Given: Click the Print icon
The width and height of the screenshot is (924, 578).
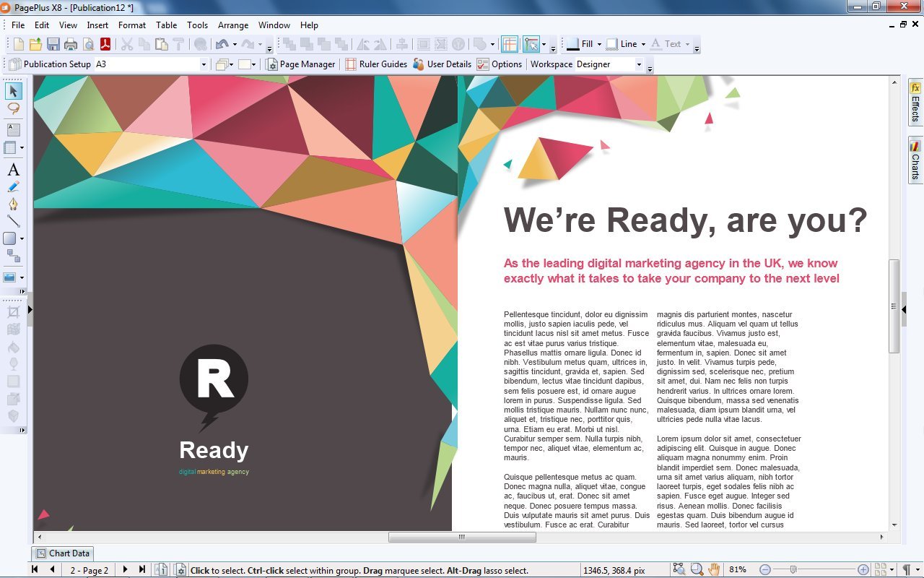Looking at the screenshot, I should [x=71, y=44].
